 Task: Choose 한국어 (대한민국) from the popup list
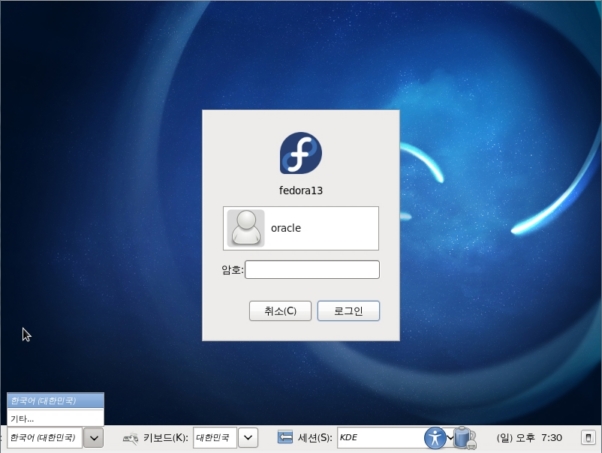[55, 401]
